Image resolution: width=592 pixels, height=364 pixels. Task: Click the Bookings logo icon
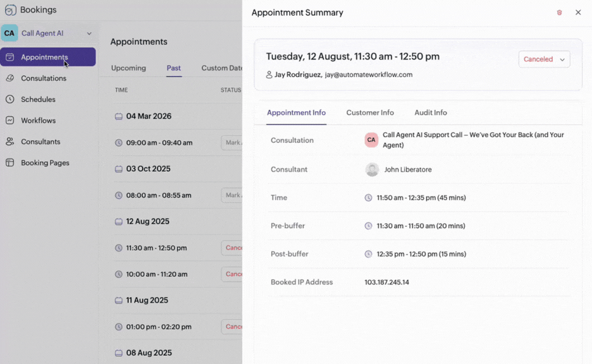point(10,10)
